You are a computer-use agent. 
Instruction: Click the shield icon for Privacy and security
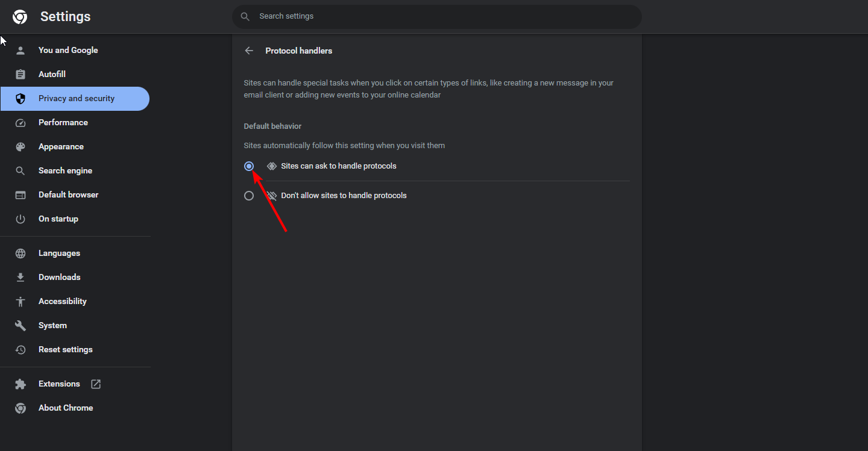pos(20,99)
